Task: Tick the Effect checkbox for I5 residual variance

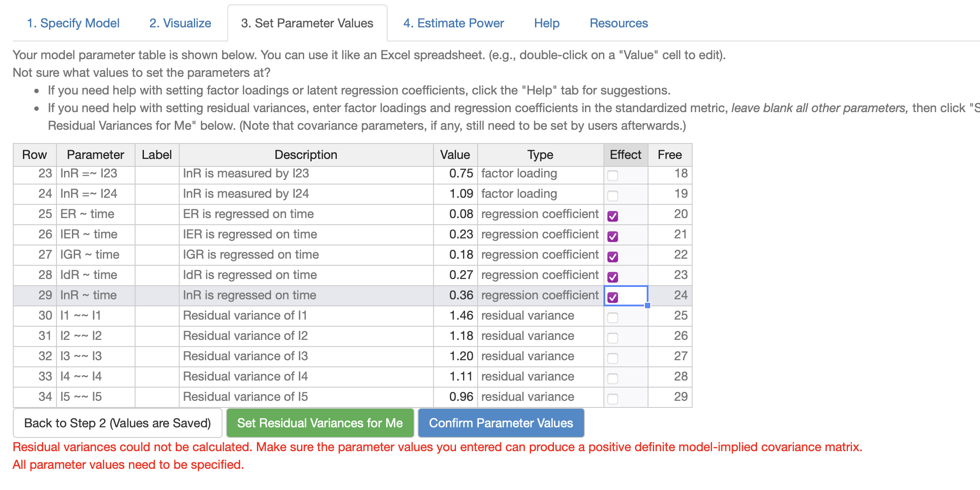Action: [613, 399]
